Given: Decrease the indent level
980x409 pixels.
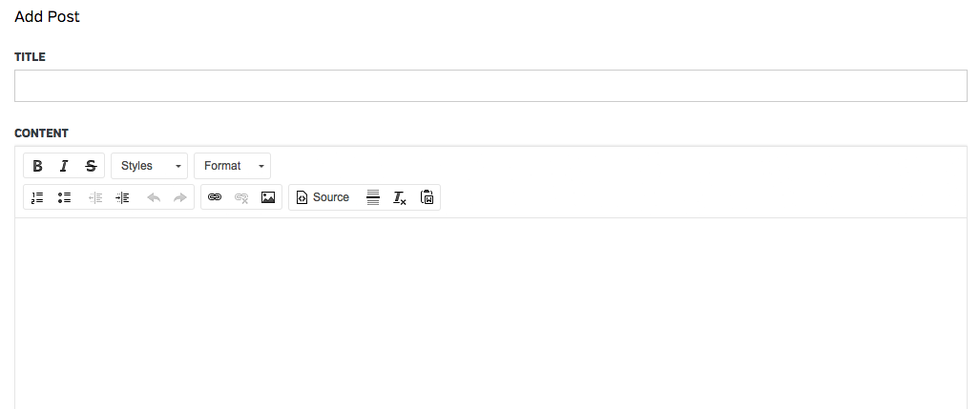Looking at the screenshot, I should coord(95,197).
